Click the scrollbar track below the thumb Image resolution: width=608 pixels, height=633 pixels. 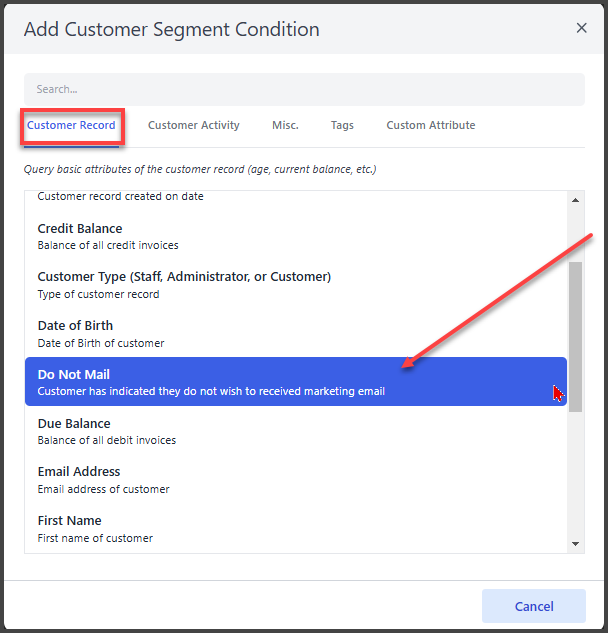pyautogui.click(x=575, y=474)
